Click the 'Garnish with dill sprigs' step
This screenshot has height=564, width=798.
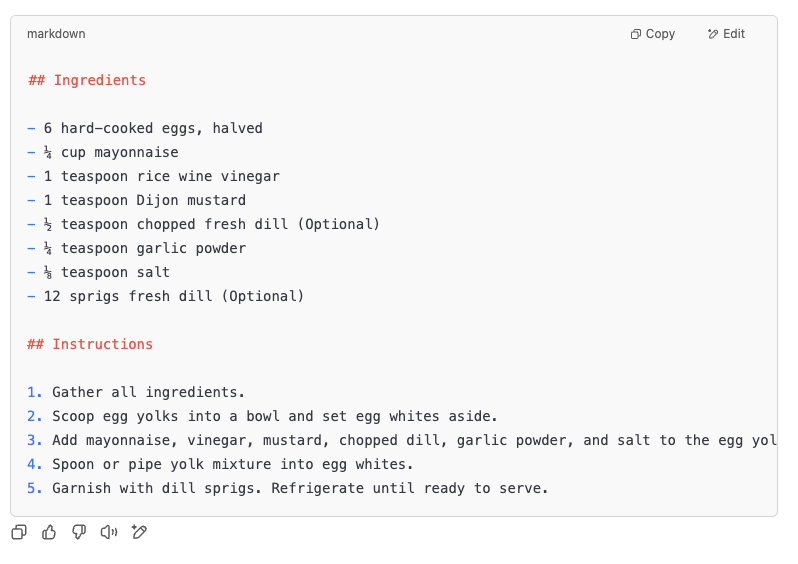coord(288,488)
